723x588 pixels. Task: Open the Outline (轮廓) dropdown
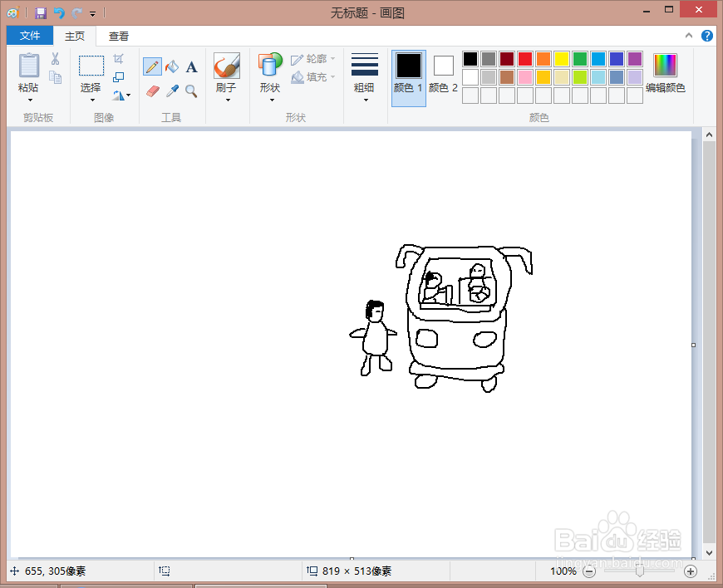(x=313, y=59)
